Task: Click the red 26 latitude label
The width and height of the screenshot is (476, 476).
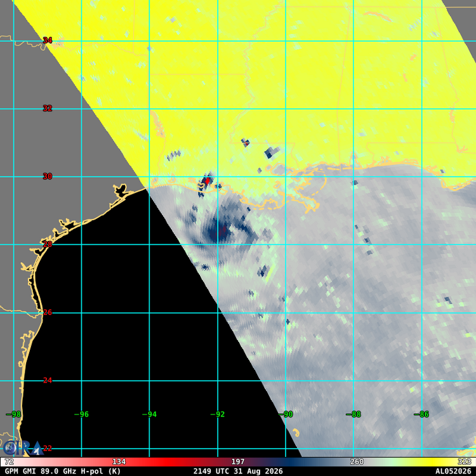Action: pyautogui.click(x=48, y=312)
